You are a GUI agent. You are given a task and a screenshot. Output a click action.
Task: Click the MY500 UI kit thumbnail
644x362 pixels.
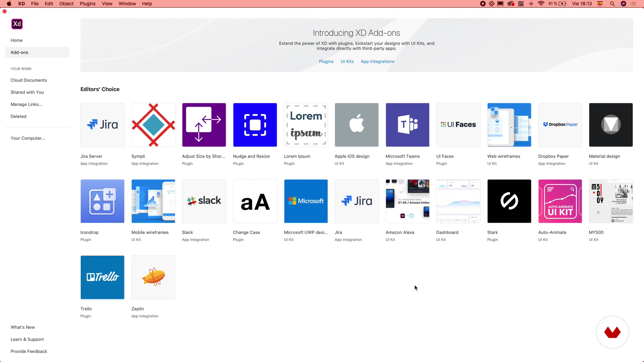tap(611, 201)
